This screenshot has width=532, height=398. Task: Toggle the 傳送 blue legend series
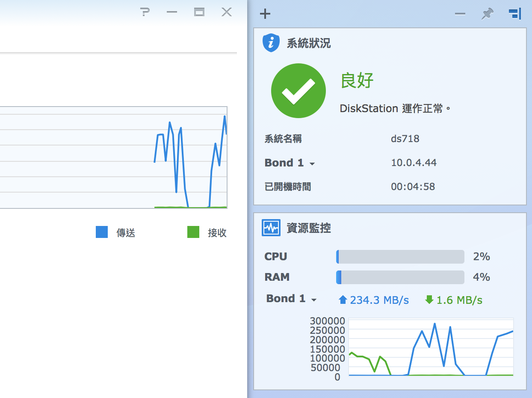(x=102, y=232)
